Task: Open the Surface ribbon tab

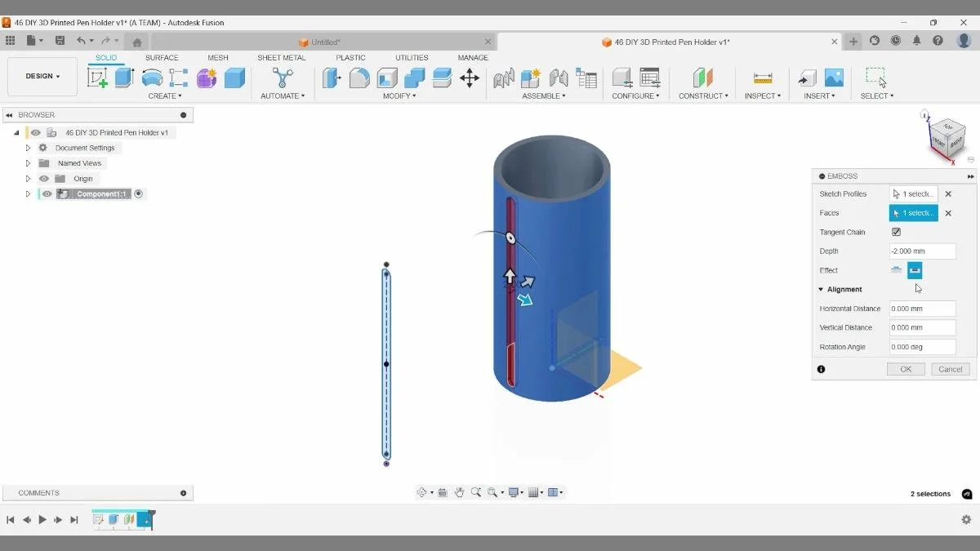Action: pyautogui.click(x=161, y=57)
